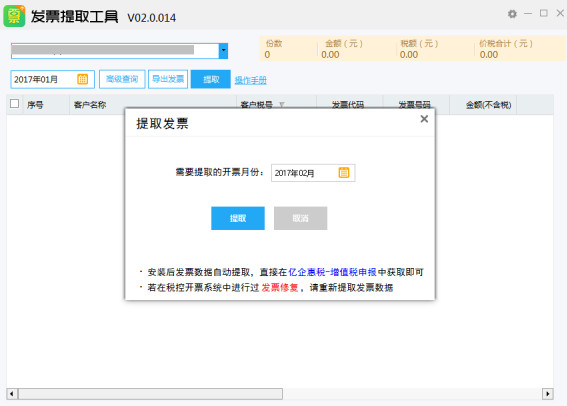
Task: Click the 2017年01月 date field
Action: (x=52, y=79)
